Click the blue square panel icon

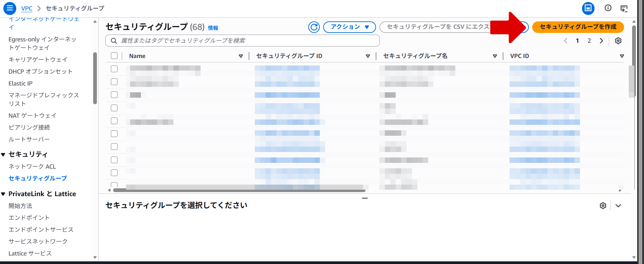click(x=588, y=8)
